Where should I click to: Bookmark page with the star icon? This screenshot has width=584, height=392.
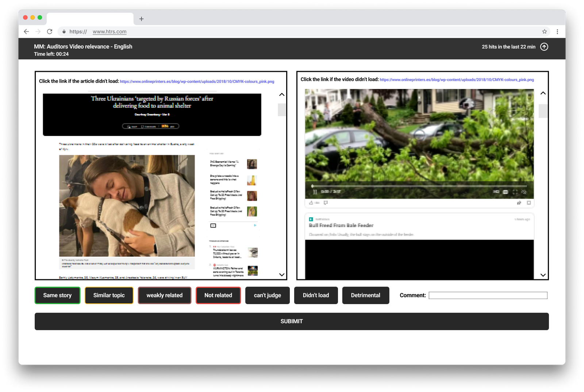544,32
